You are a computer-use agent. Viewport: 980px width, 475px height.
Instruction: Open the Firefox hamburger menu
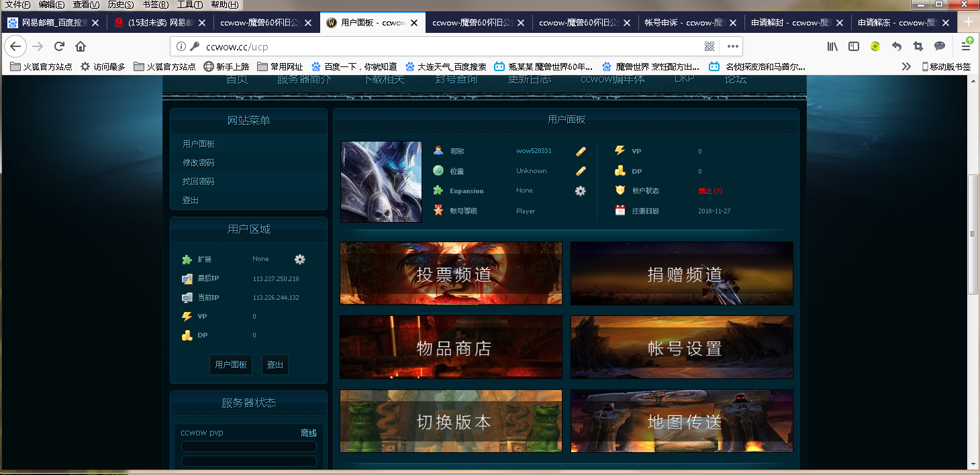click(966, 46)
